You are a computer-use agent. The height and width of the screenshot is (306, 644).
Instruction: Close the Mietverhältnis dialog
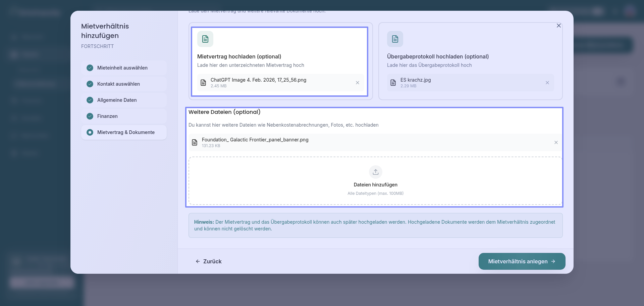(x=558, y=26)
